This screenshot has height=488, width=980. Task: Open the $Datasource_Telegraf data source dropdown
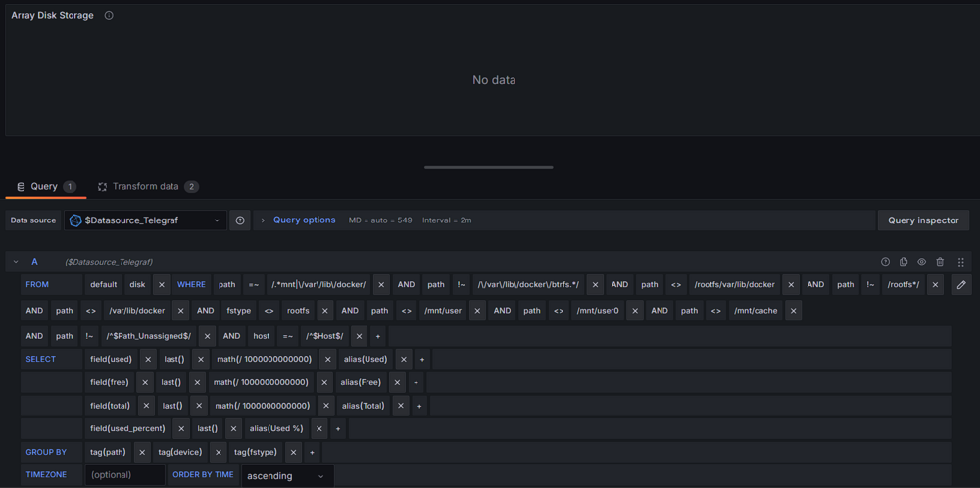tap(145, 220)
